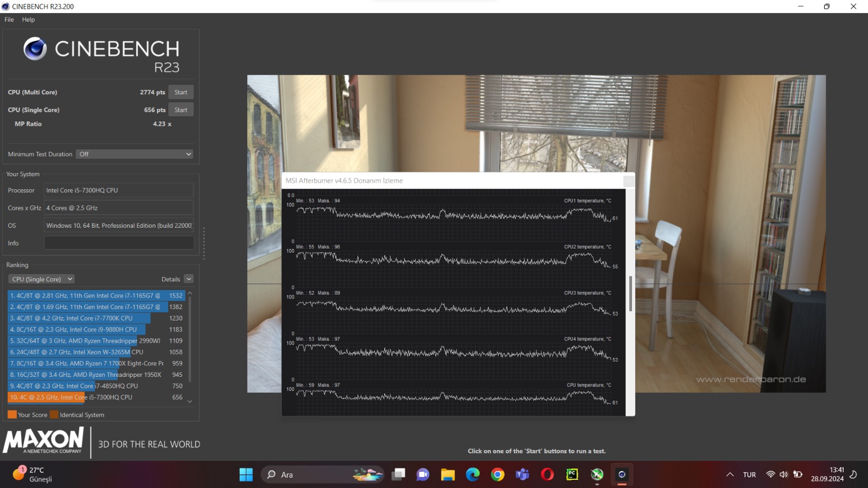Open the volume speaker tray icon
The width and height of the screenshot is (868, 488).
click(x=783, y=474)
